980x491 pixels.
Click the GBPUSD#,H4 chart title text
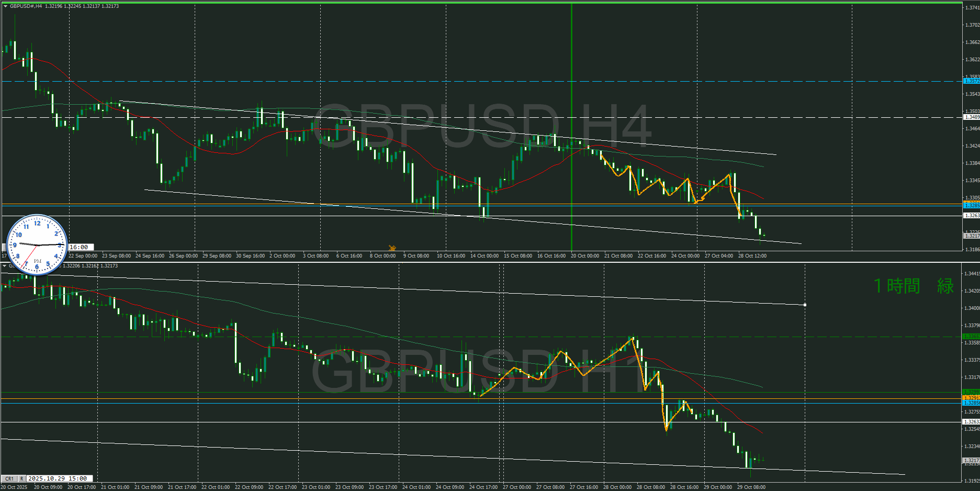(x=26, y=6)
